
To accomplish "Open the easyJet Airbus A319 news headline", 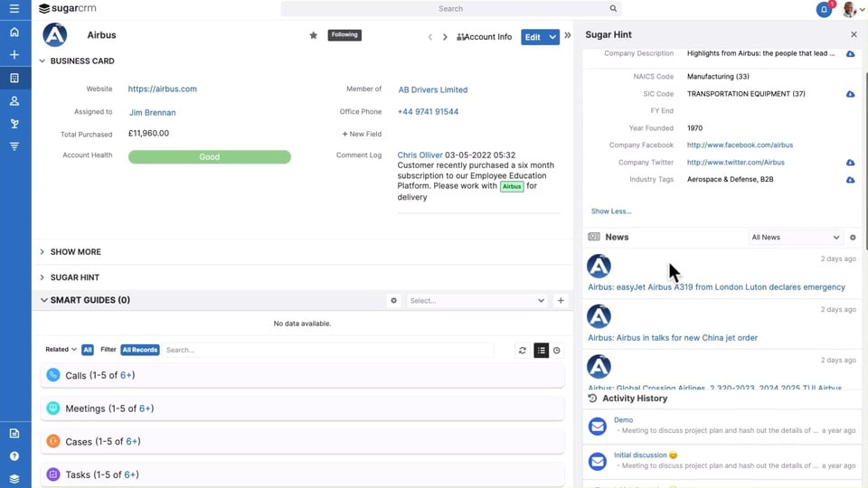I will point(716,287).
